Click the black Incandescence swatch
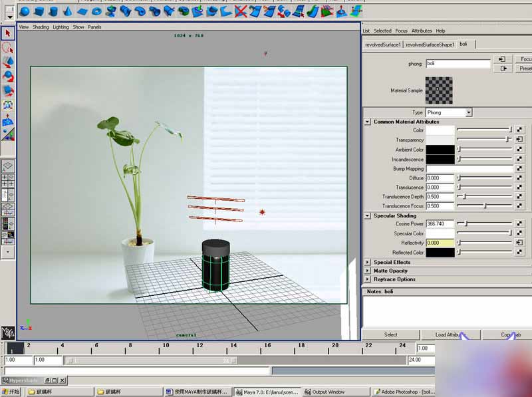532x397 pixels. pos(440,159)
